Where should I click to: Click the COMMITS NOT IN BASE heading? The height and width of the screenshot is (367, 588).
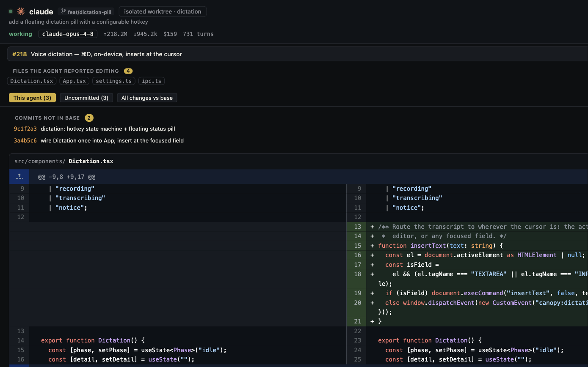tap(47, 118)
